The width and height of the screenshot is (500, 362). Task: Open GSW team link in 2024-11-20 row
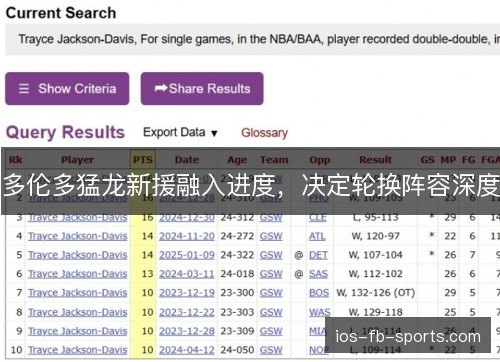click(x=271, y=236)
